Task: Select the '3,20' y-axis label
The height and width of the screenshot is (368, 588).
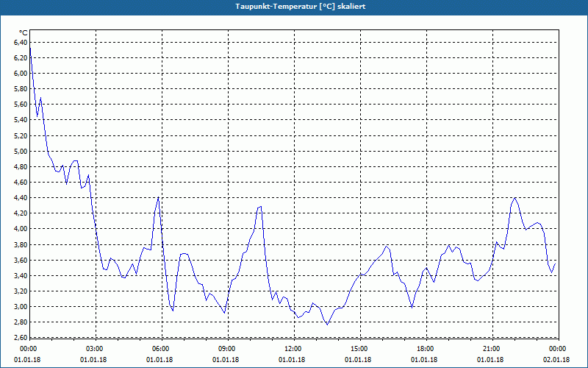Action: point(21,291)
